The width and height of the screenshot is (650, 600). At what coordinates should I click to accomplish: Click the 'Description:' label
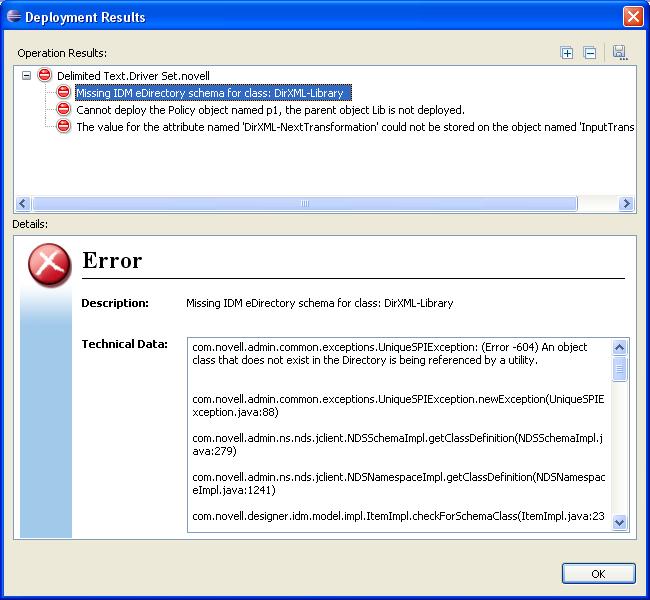(115, 303)
